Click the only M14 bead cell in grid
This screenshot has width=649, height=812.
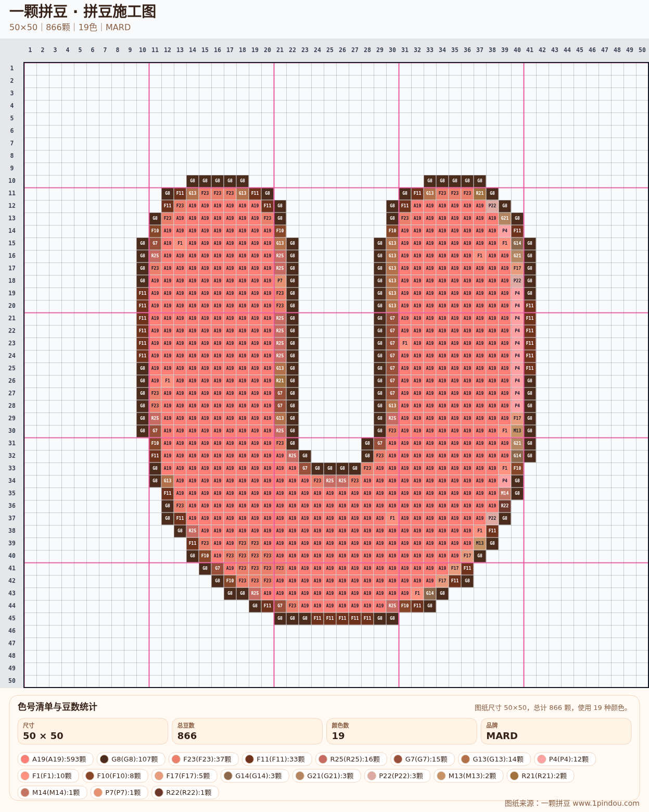tap(505, 493)
